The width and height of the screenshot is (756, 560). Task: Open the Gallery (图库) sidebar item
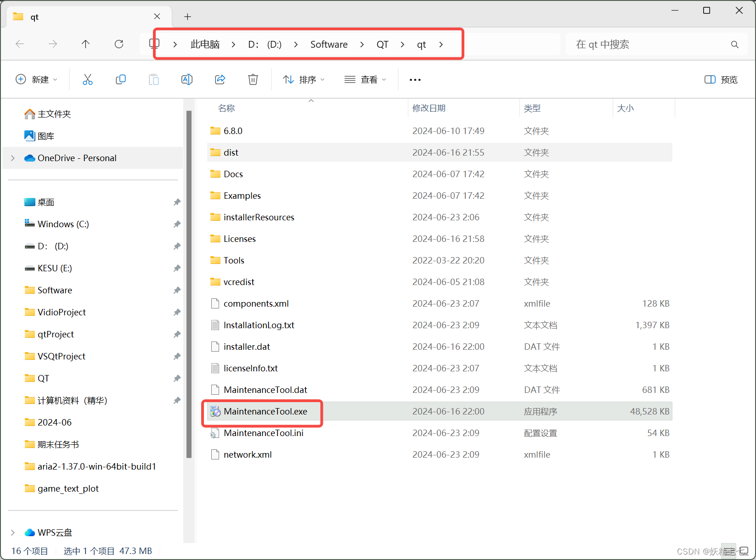coord(39,136)
